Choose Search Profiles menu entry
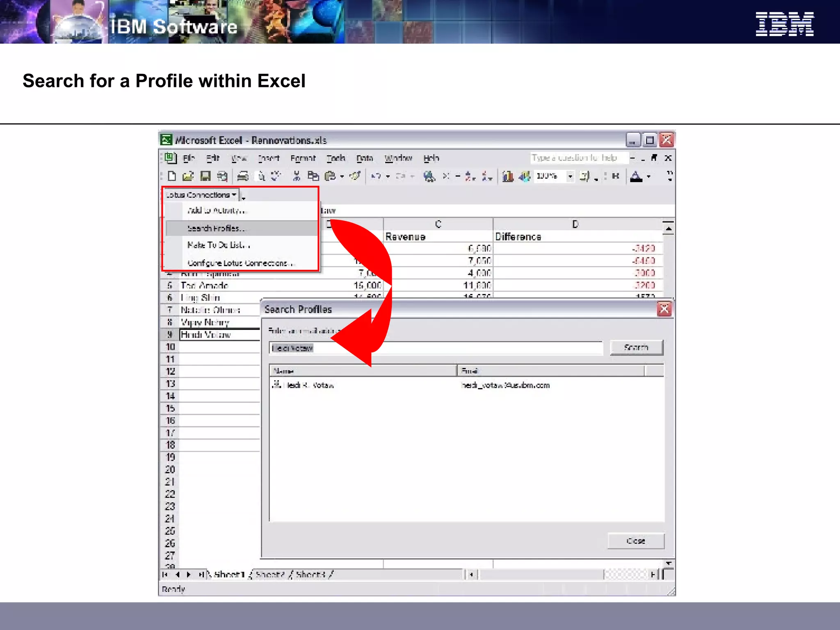840x630 pixels. 216,228
